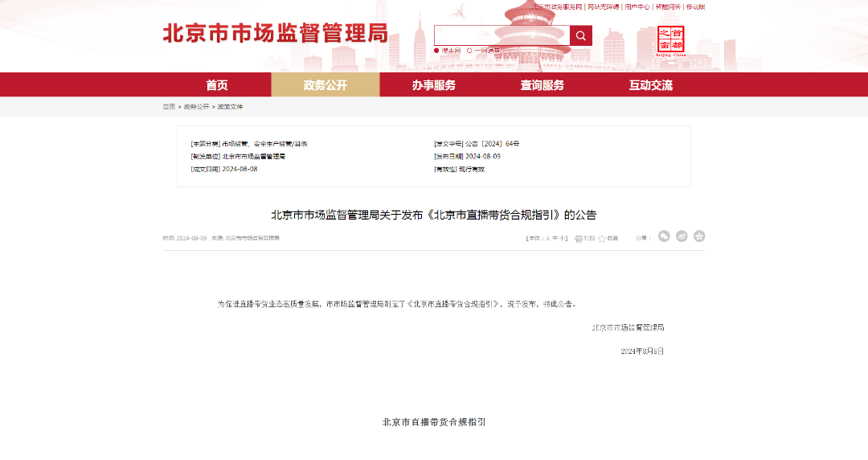Viewport: 868px width, 460px height.
Task: Share article via Weibo icon
Action: (x=682, y=236)
